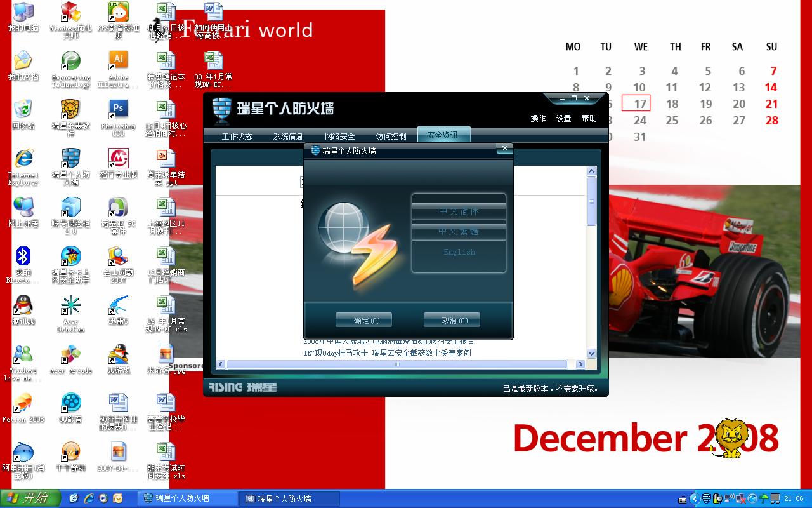The image size is (812, 508).
Task: Click the news link about IE7 0day attack
Action: tap(387, 353)
